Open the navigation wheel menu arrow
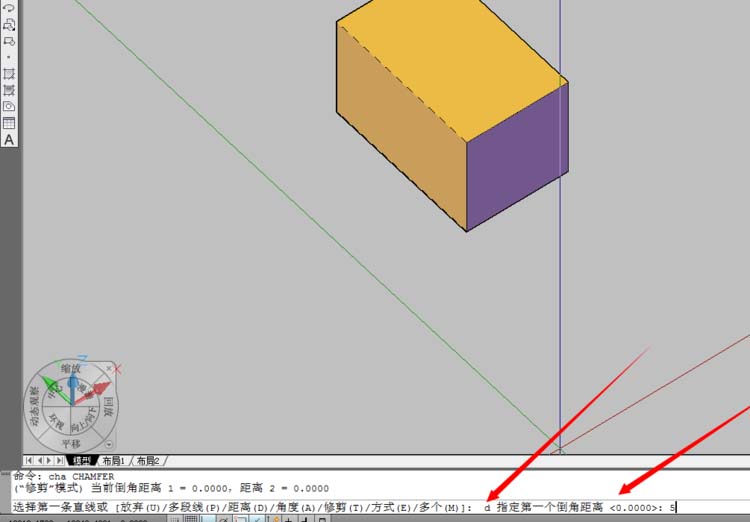 click(109, 444)
